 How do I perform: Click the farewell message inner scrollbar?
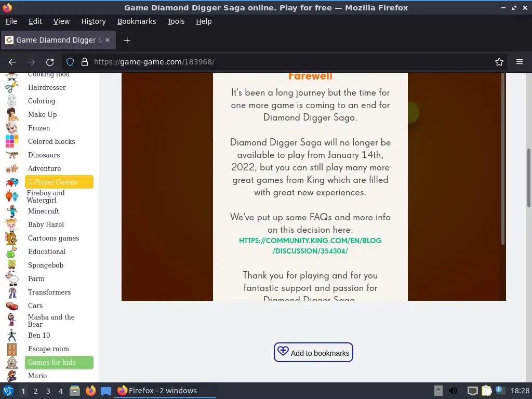502,158
